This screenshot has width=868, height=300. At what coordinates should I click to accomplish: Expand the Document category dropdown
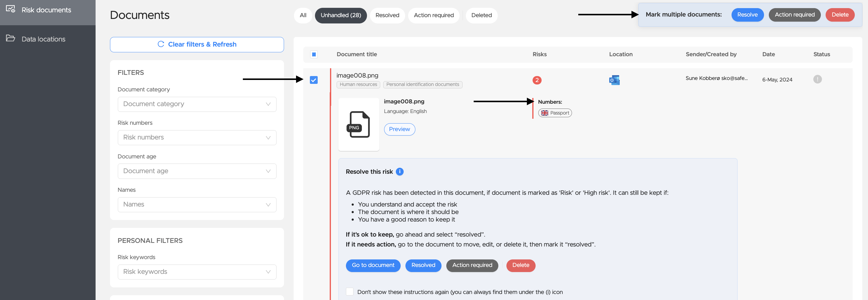tap(197, 104)
